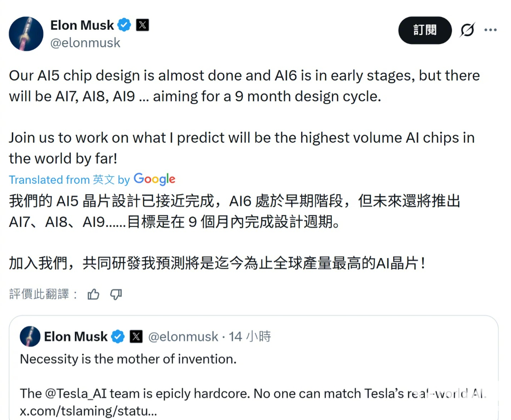511x420 pixels.
Task: Click the X affiliation badge beside top name
Action: pos(142,25)
